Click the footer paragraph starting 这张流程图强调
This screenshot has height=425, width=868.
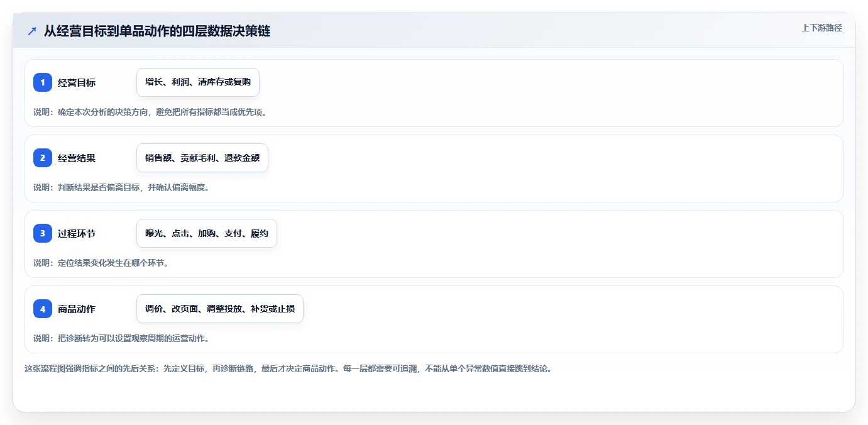(x=288, y=368)
